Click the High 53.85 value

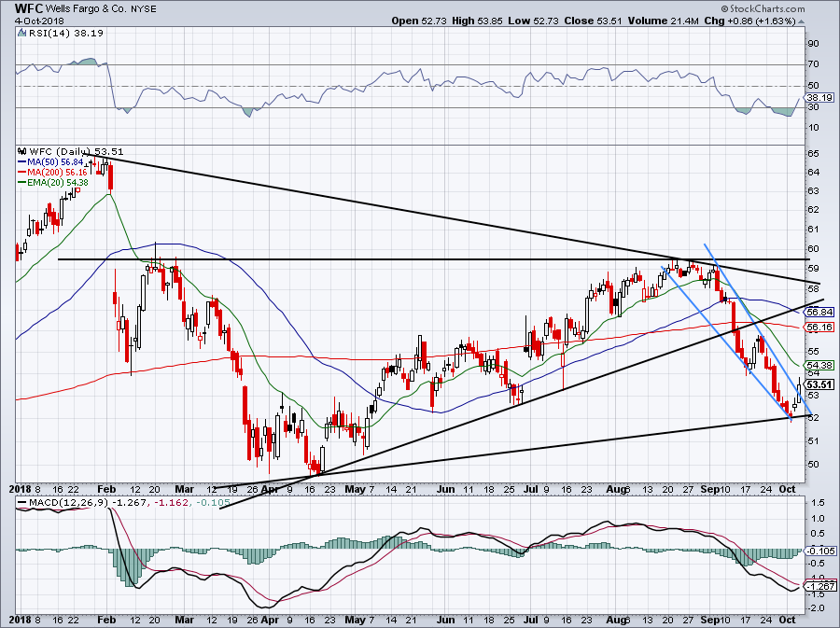[477, 21]
